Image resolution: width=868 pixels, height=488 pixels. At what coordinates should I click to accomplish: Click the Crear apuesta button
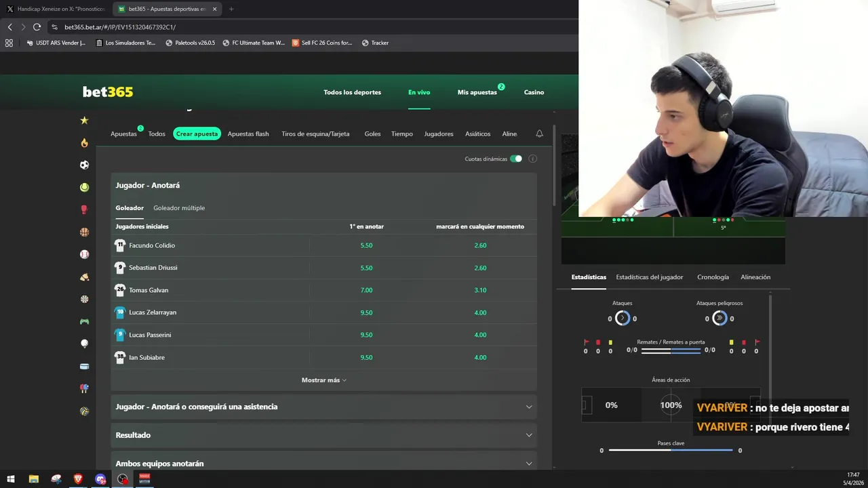[197, 134]
